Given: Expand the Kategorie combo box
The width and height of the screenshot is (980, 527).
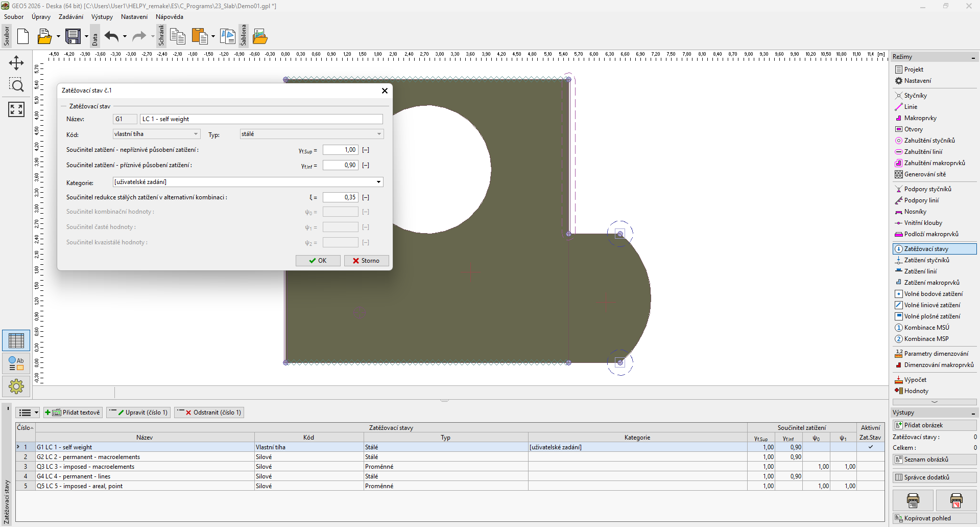Looking at the screenshot, I should pos(378,182).
